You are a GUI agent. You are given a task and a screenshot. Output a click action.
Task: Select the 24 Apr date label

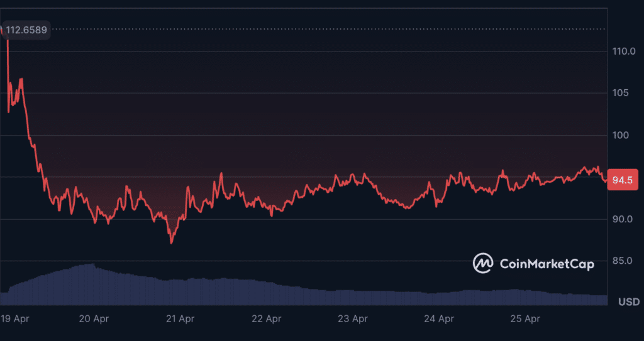coord(438,318)
